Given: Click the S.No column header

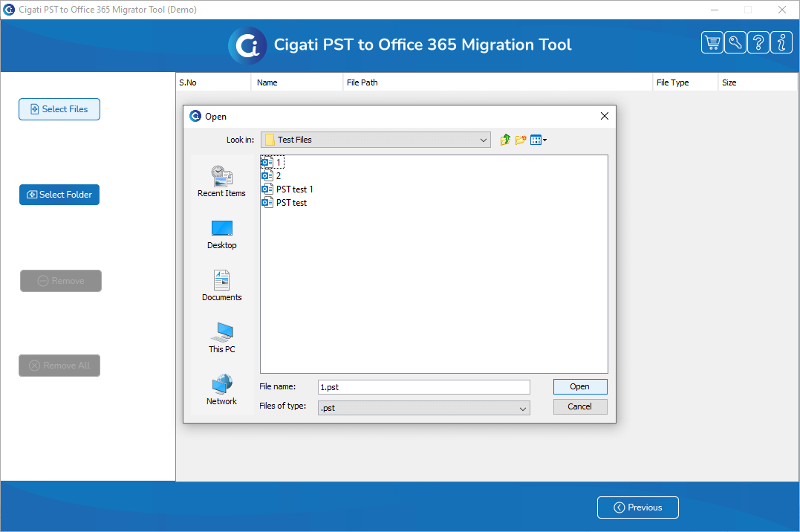Looking at the screenshot, I should click(213, 82).
